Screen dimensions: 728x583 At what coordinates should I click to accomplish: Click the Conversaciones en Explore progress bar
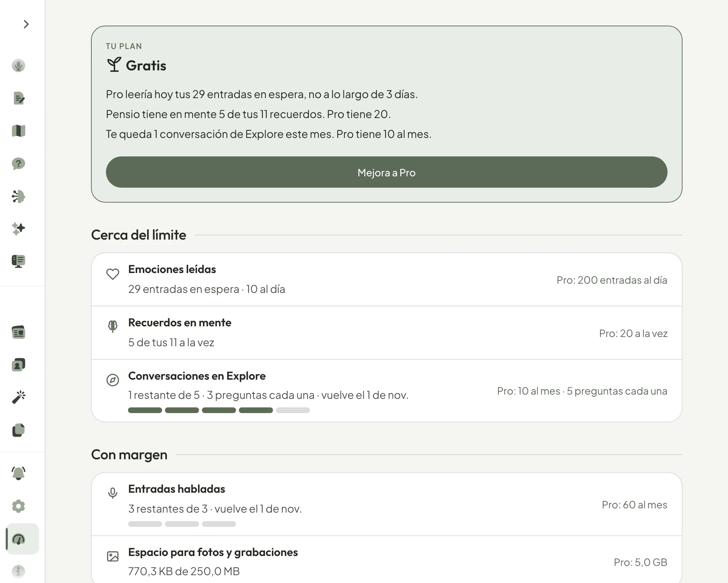219,410
